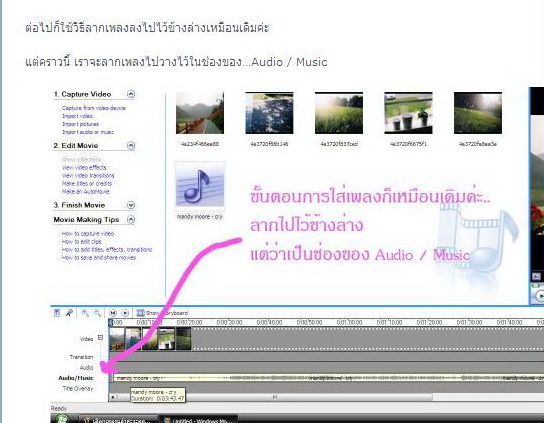Collapse the Movie Making Tips section
The width and height of the screenshot is (544, 423).
pos(131,220)
